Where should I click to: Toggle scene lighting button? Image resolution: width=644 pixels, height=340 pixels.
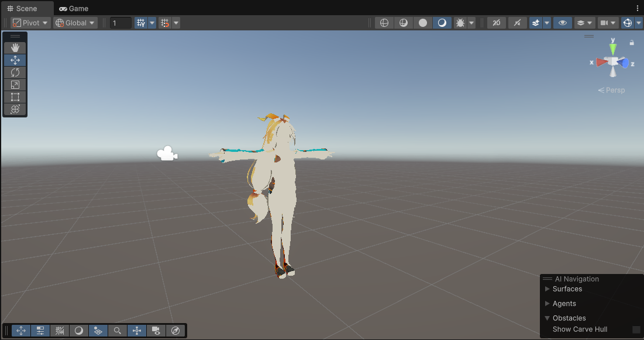pos(518,23)
